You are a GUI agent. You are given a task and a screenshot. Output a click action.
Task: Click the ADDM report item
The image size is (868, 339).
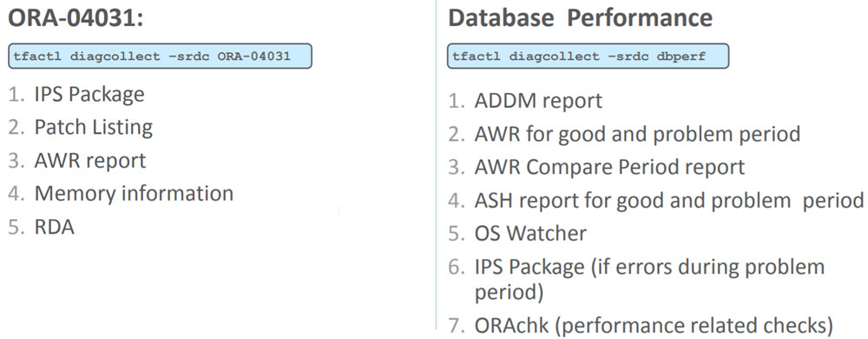539,102
